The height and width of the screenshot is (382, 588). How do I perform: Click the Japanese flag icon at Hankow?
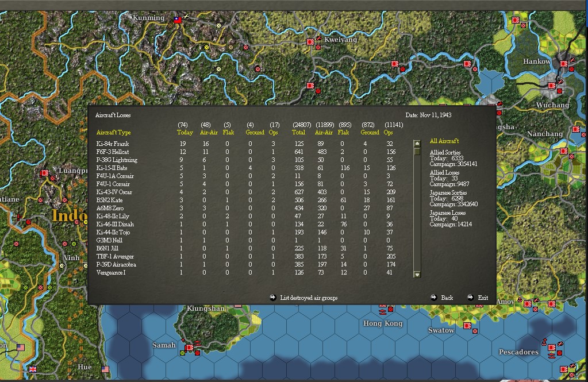click(x=563, y=63)
